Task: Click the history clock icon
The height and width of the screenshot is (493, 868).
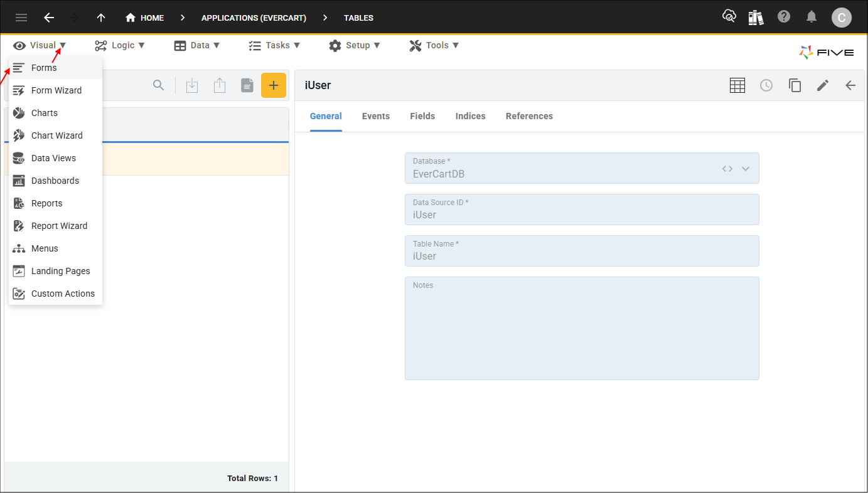Action: click(x=766, y=85)
